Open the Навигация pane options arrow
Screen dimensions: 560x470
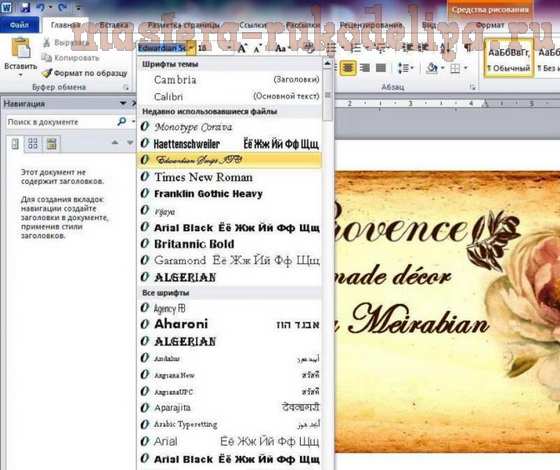[123, 104]
